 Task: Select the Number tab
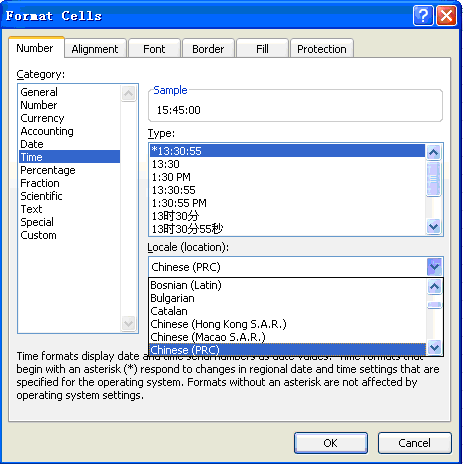click(x=35, y=48)
